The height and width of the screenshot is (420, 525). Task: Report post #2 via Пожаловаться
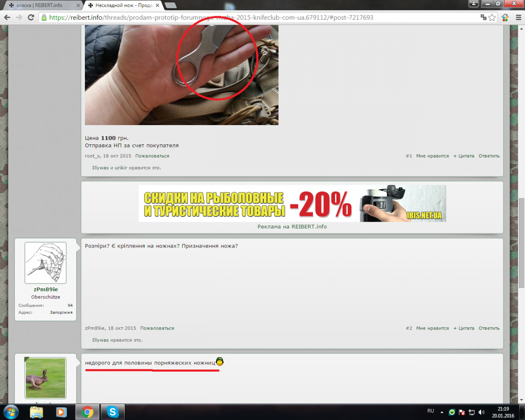[157, 328]
